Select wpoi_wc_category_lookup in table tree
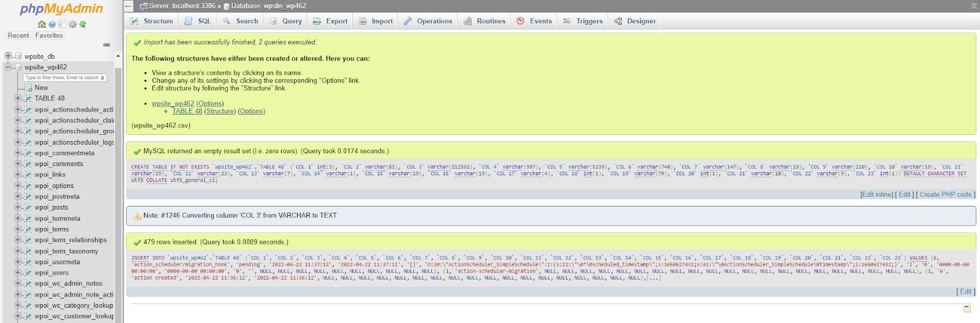This screenshot has width=980, height=323. point(73,306)
